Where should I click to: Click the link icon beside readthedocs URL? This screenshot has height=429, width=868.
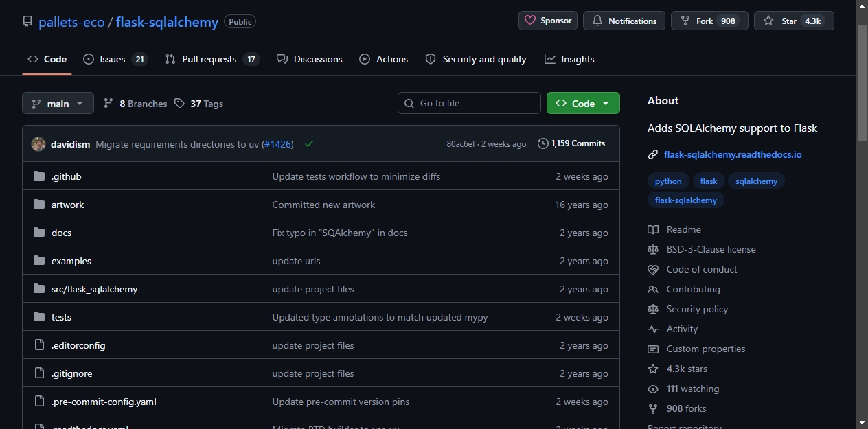(653, 155)
